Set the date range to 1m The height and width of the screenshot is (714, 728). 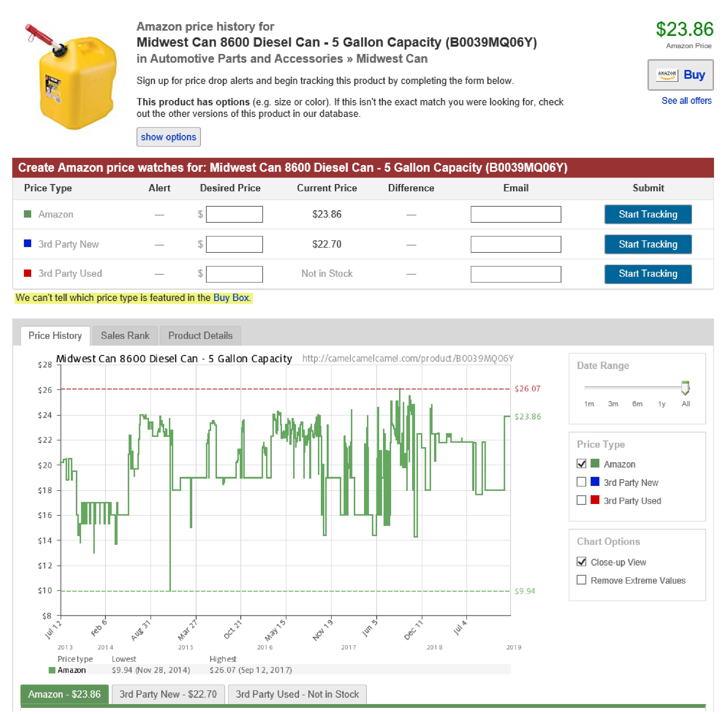tap(589, 404)
